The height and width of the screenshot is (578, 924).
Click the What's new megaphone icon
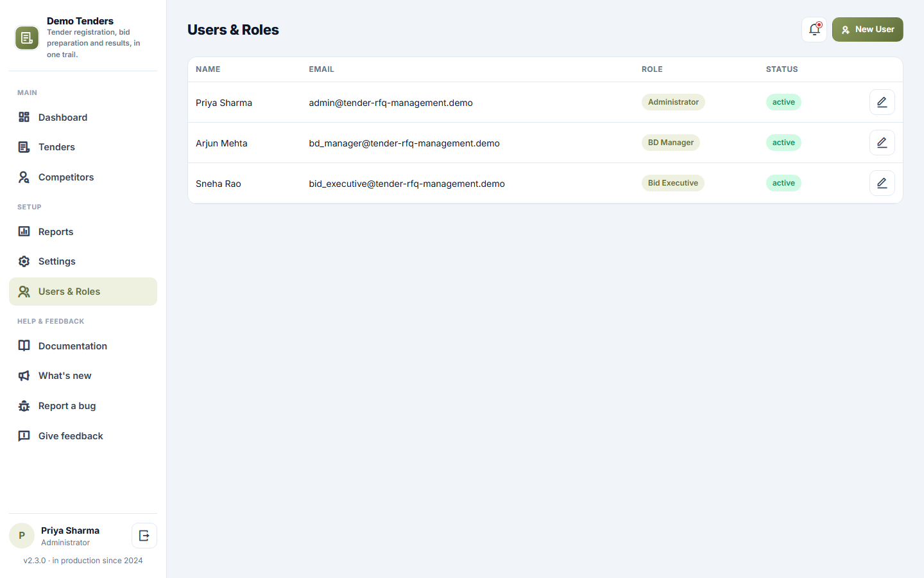click(x=24, y=376)
